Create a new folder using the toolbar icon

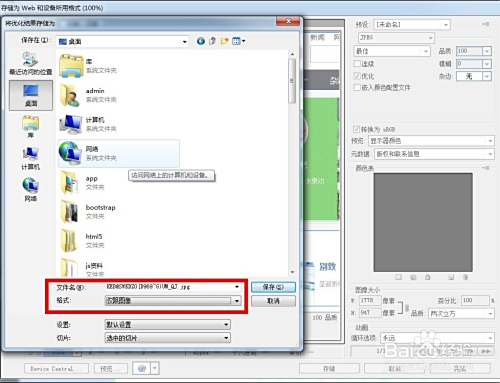(x=224, y=41)
